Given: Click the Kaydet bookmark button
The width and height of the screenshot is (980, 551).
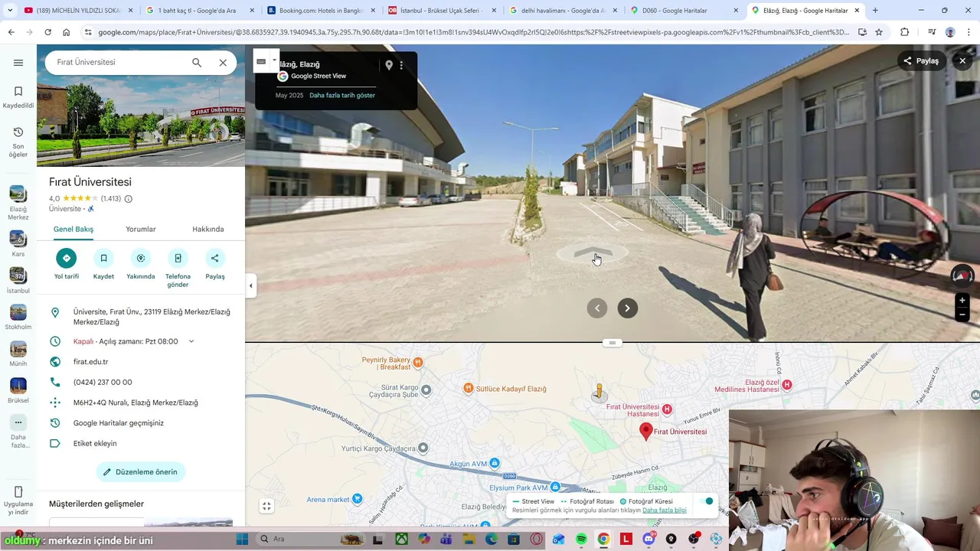Looking at the screenshot, I should pos(103,258).
